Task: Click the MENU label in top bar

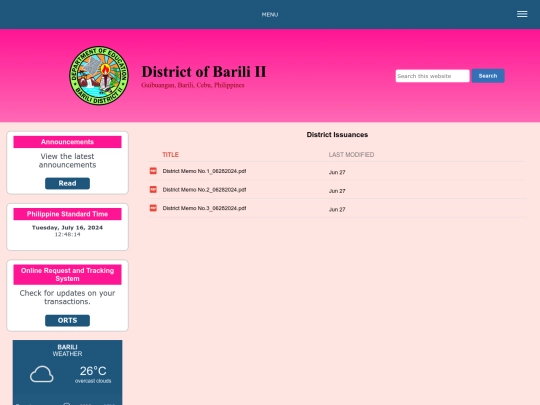Action: click(270, 15)
